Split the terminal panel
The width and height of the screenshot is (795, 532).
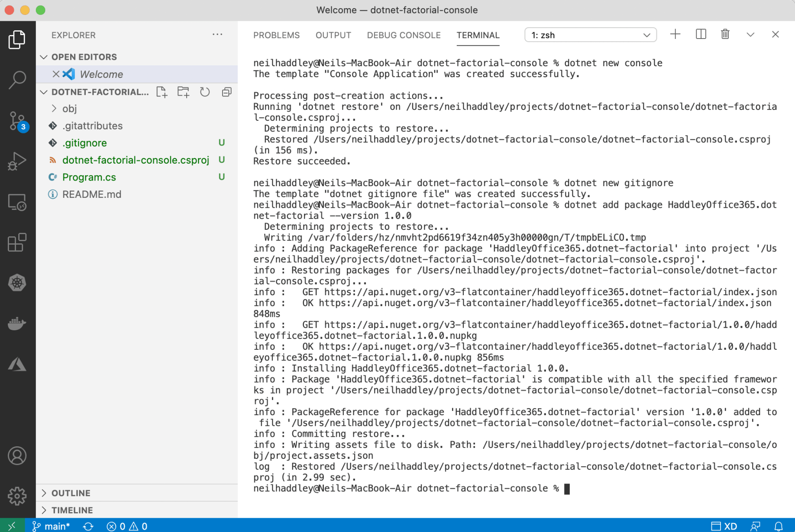(701, 35)
